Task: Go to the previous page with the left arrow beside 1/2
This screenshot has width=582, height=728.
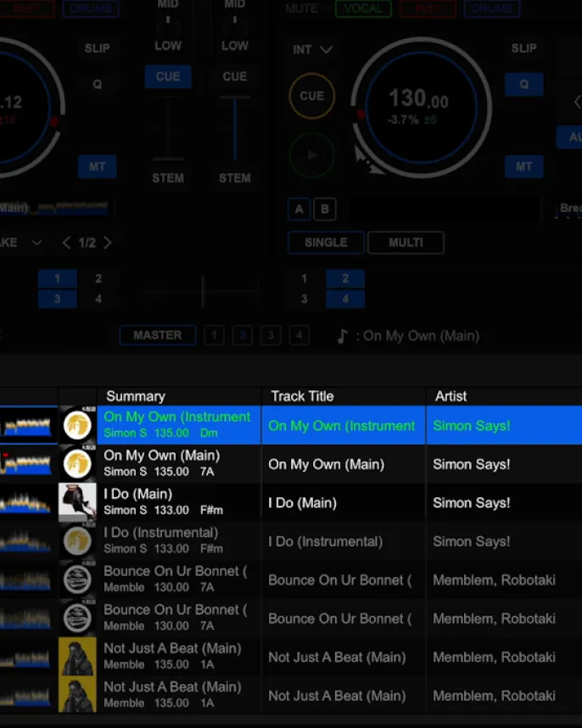Action: [67, 243]
